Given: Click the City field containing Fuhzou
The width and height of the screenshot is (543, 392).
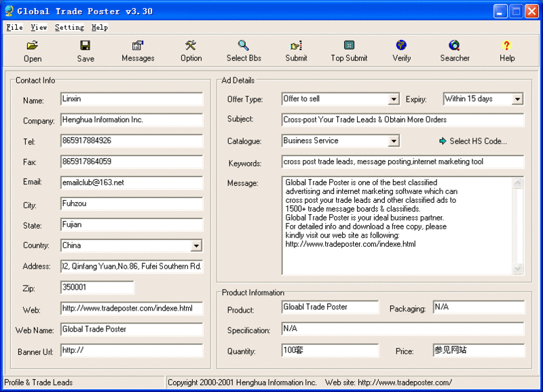Looking at the screenshot, I should point(132,203).
